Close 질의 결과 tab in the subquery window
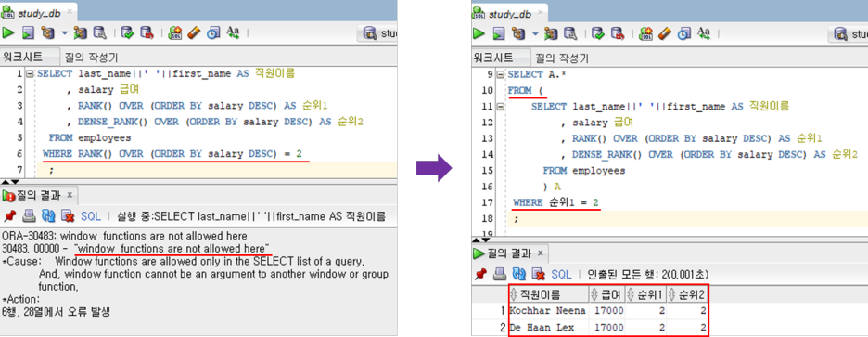This screenshot has height=337, width=868. pos(541,253)
